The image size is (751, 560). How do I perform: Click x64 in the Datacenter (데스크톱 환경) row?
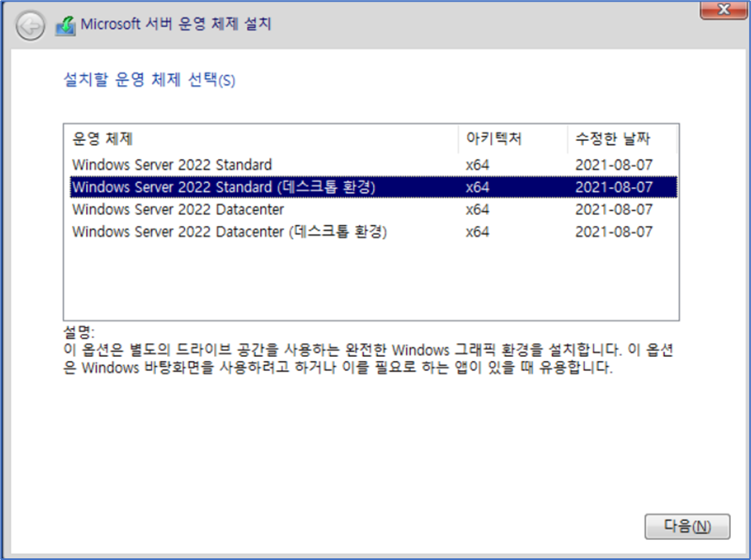[478, 232]
